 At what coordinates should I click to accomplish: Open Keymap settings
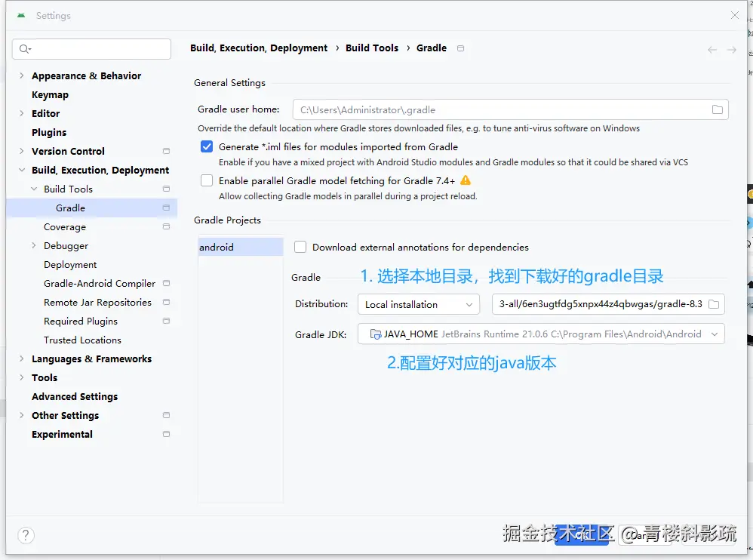pyautogui.click(x=50, y=94)
